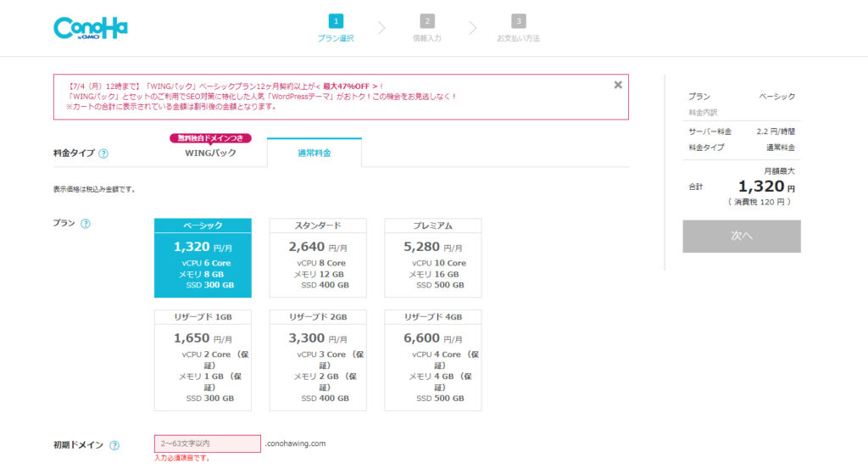Switch to the 通常料金 tab
This screenshot has height=474, width=868.
pyautogui.click(x=314, y=153)
